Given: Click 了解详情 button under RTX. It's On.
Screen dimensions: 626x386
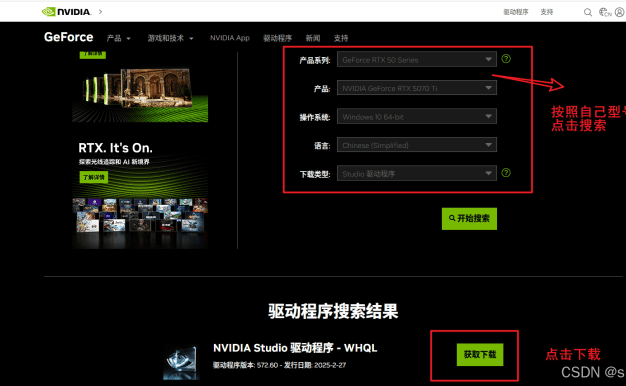Looking at the screenshot, I should pyautogui.click(x=94, y=177).
